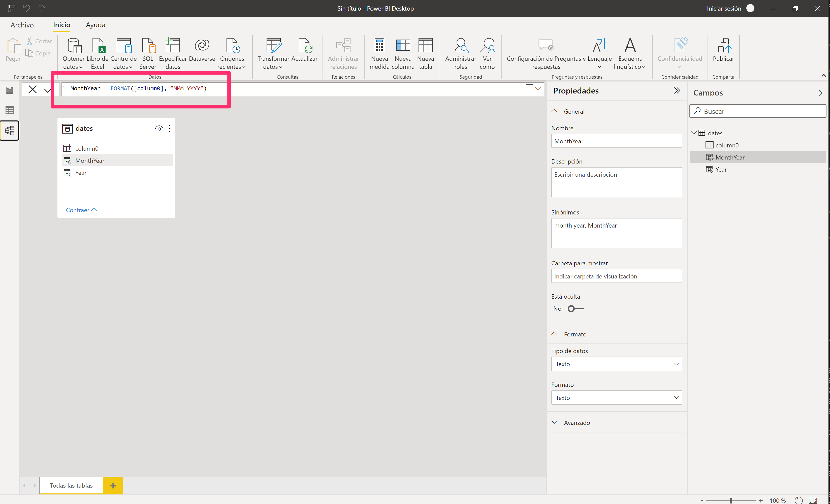Open Obtener datos

pos(73,54)
